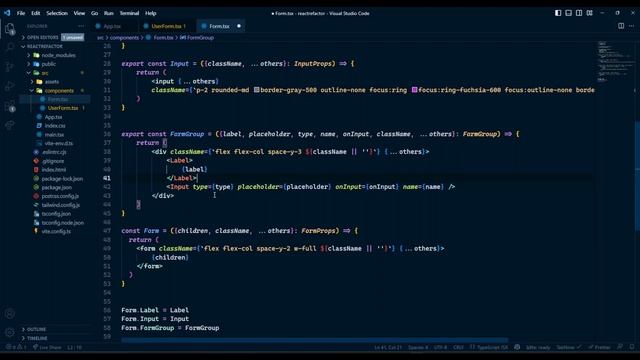
Task: Click the line and column position indicator
Action: click(388, 347)
